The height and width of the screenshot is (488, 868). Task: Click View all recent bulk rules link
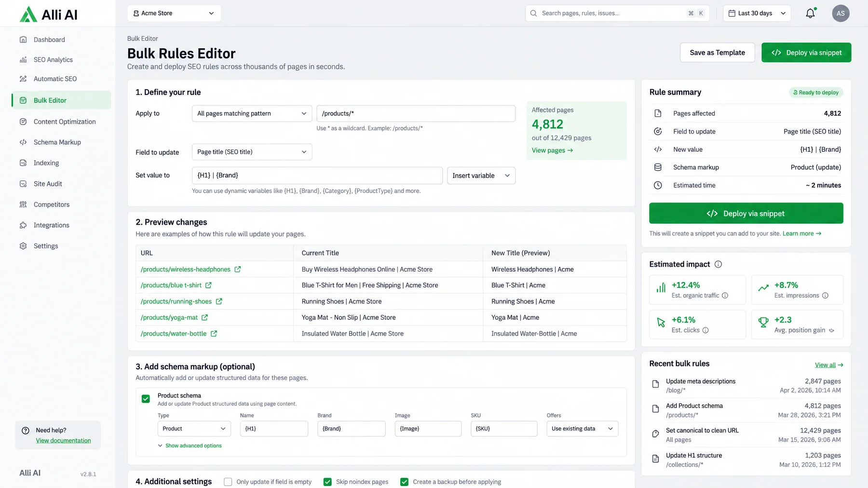click(x=829, y=365)
